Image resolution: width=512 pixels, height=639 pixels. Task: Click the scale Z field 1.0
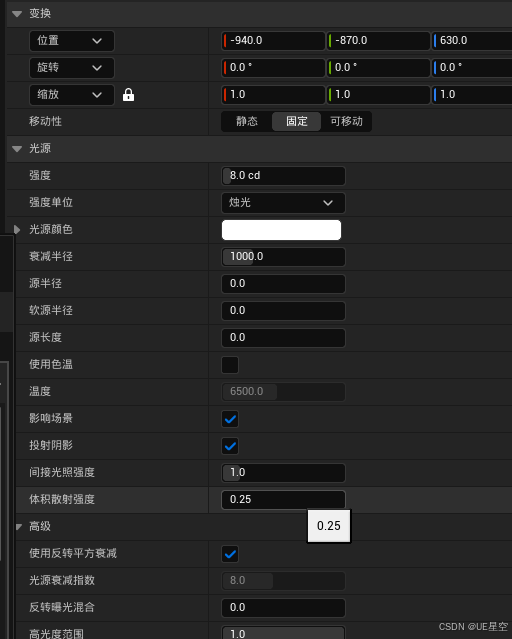472,95
